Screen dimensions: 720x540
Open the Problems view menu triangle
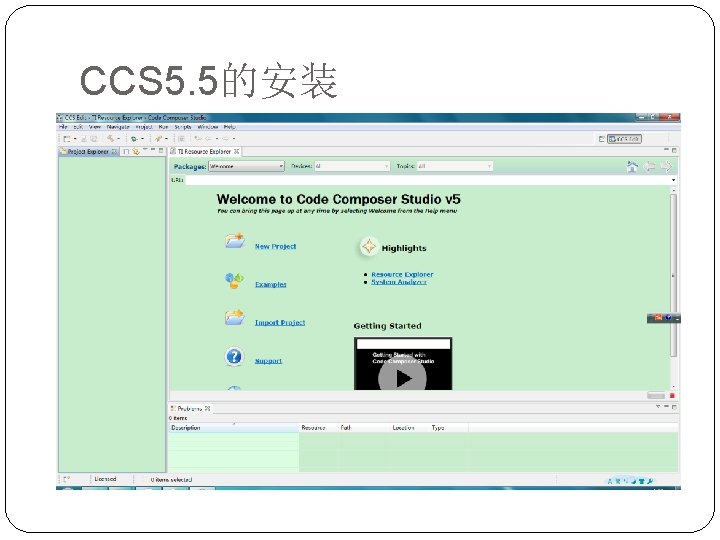(x=658, y=407)
